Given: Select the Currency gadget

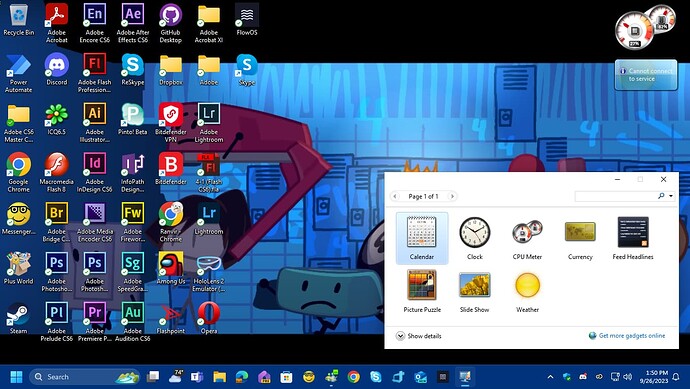Looking at the screenshot, I should click(580, 238).
